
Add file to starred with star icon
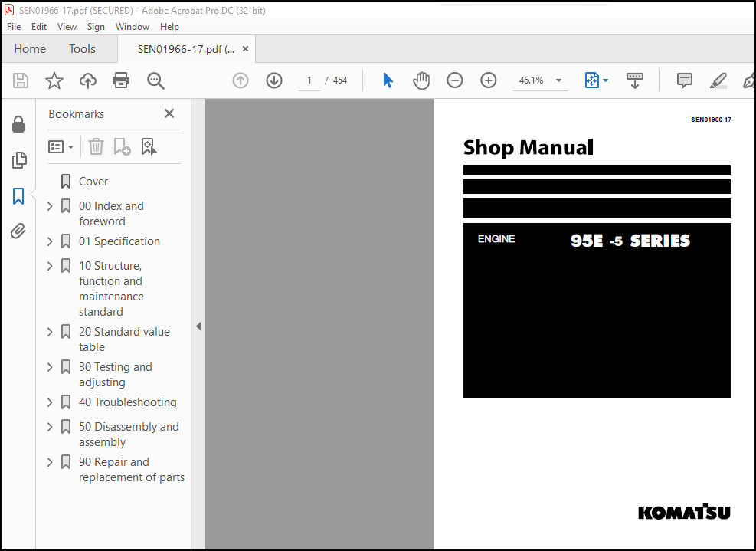coord(54,80)
